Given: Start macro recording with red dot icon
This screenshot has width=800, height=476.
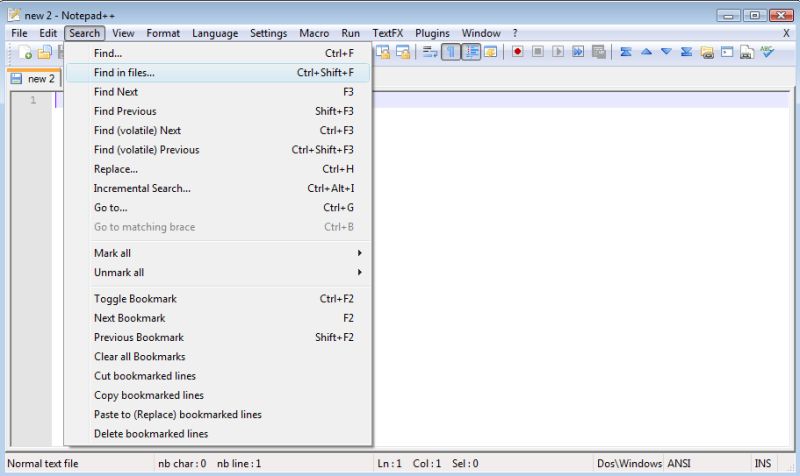Looking at the screenshot, I should (x=517, y=52).
